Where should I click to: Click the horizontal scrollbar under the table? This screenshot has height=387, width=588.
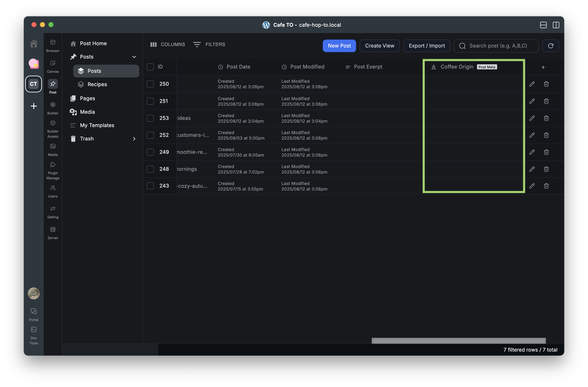coord(459,341)
